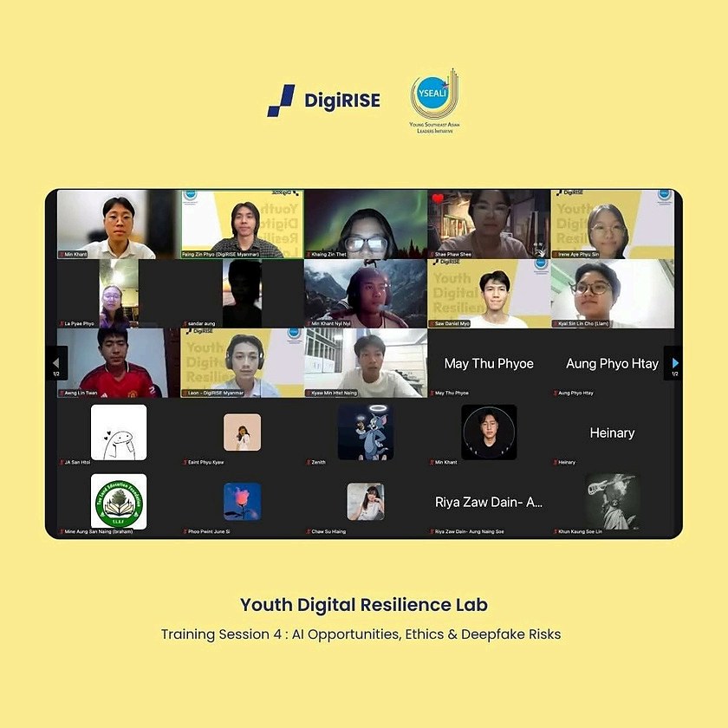Click the YSEALI circular logo
This screenshot has height=728, width=728.
pos(434,94)
